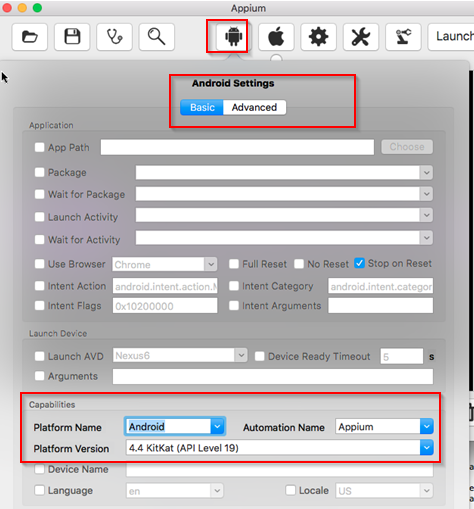Enable the App Path checkbox
This screenshot has width=474, height=509.
point(40,147)
